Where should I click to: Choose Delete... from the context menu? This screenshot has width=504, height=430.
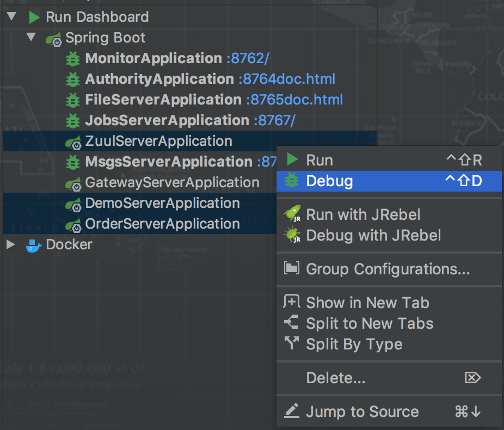pyautogui.click(x=389, y=378)
